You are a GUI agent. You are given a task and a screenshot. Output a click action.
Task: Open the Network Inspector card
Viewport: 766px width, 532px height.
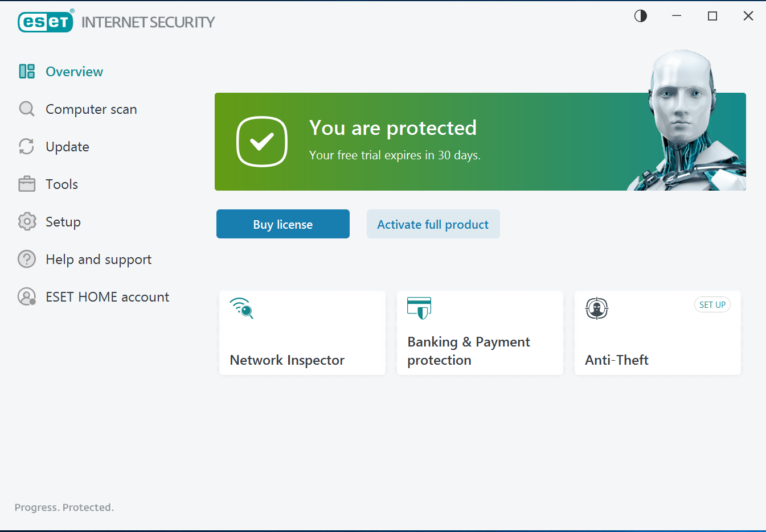click(302, 333)
